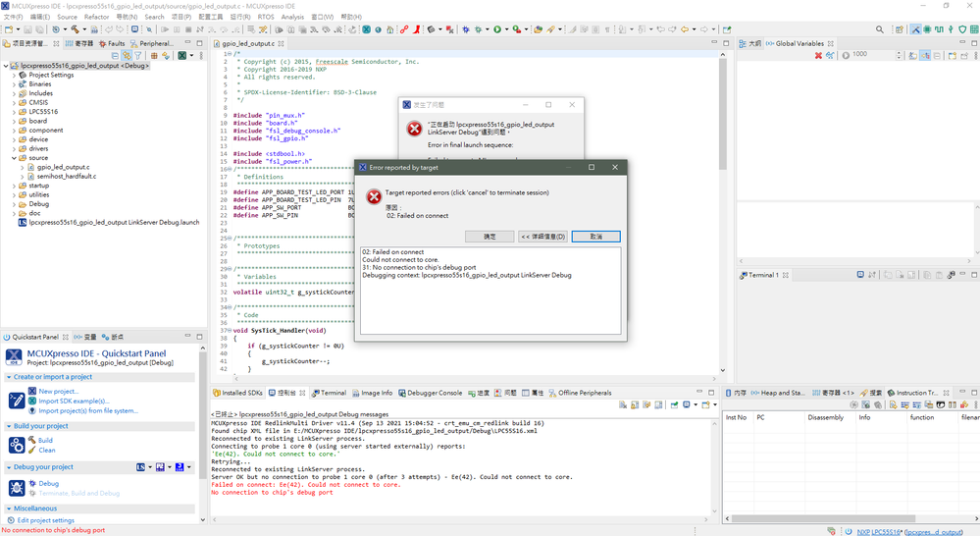The width and height of the screenshot is (980, 536).
Task: Open the Develop perspective wrench icon
Action: click(915, 29)
